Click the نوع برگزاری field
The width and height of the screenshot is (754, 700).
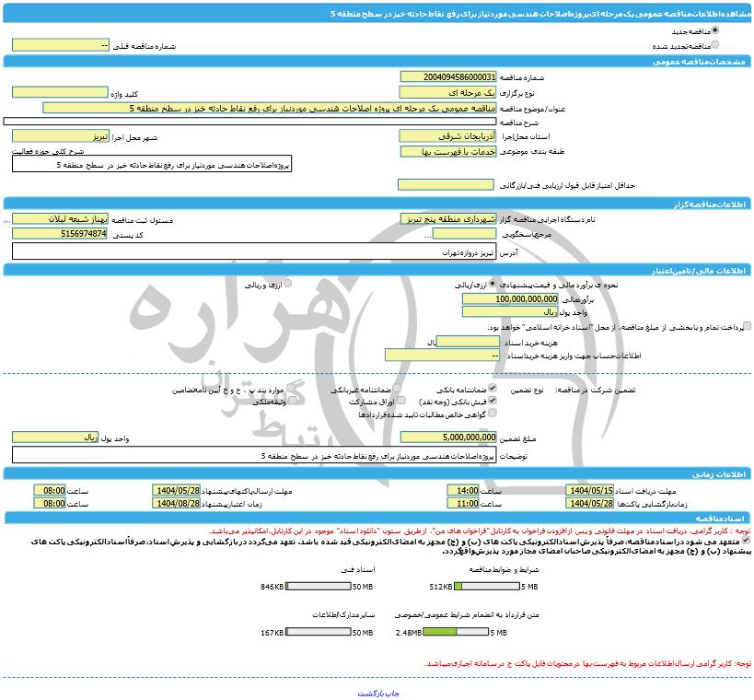click(447, 92)
